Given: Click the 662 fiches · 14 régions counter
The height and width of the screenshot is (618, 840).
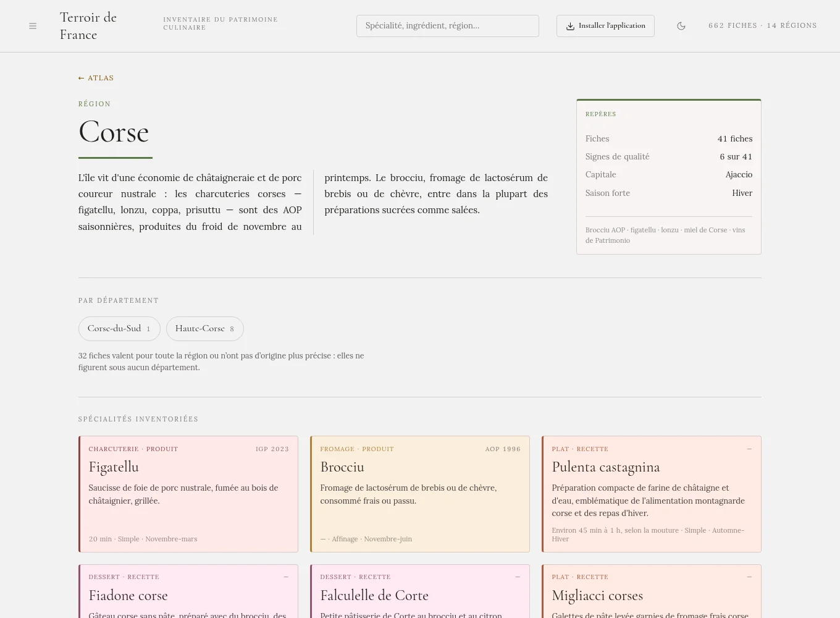Looking at the screenshot, I should (x=763, y=26).
